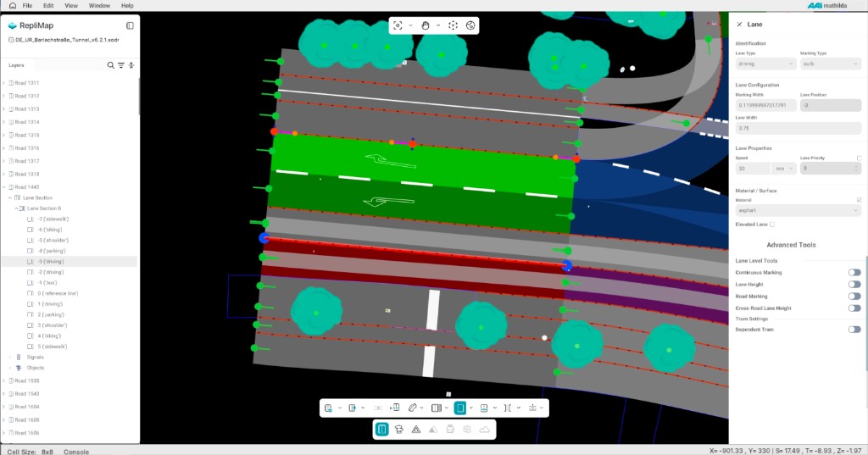
Task: Click the Speed value input field
Action: [753, 169]
